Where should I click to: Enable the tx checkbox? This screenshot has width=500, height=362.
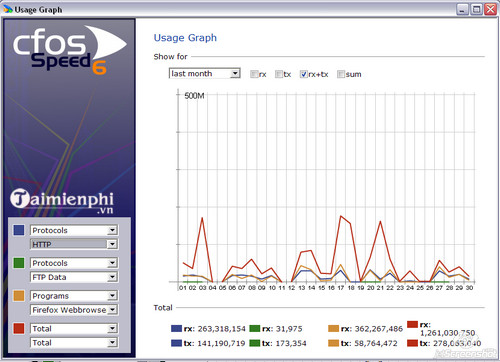(279, 74)
